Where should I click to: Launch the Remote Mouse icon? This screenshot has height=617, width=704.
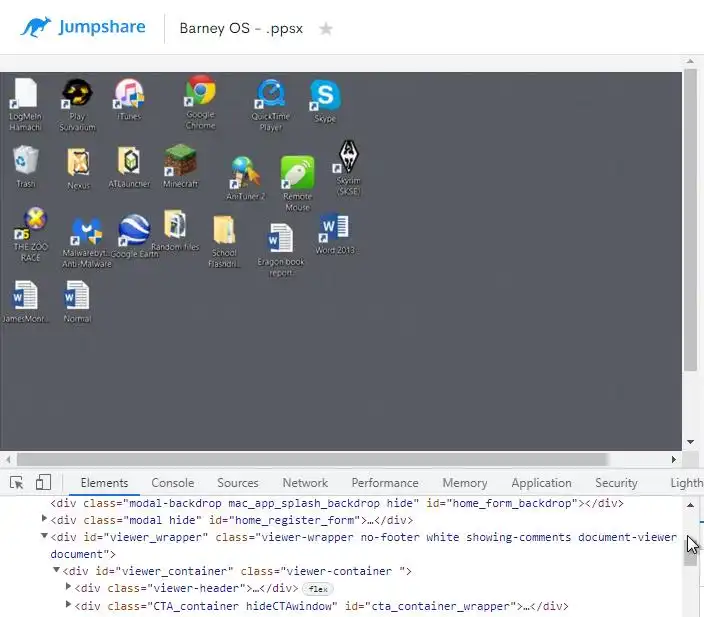tap(297, 183)
